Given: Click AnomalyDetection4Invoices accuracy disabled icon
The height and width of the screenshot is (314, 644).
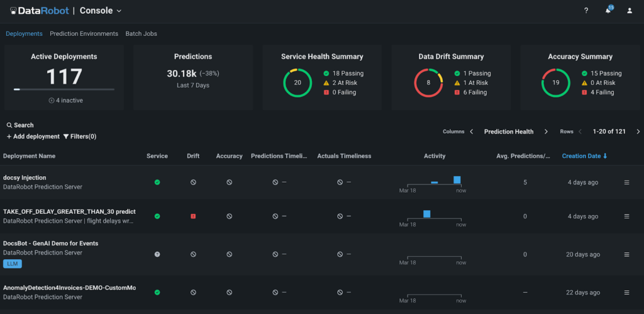Looking at the screenshot, I should pyautogui.click(x=229, y=293).
